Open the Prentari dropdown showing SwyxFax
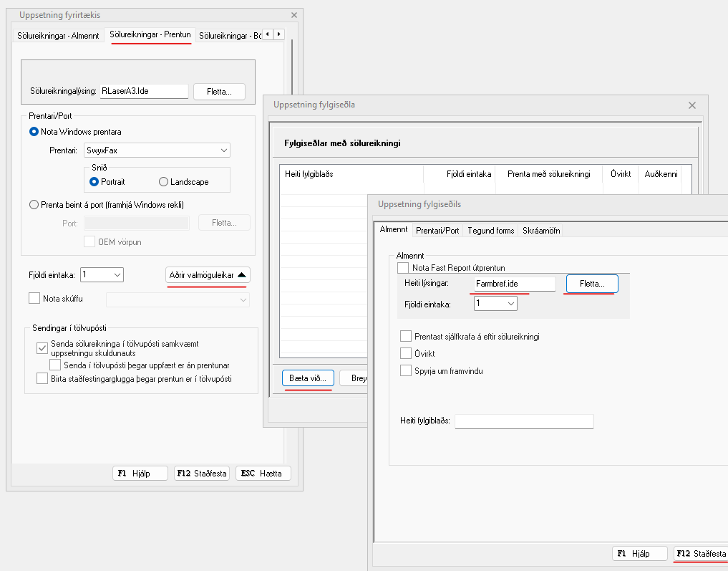 coord(155,150)
